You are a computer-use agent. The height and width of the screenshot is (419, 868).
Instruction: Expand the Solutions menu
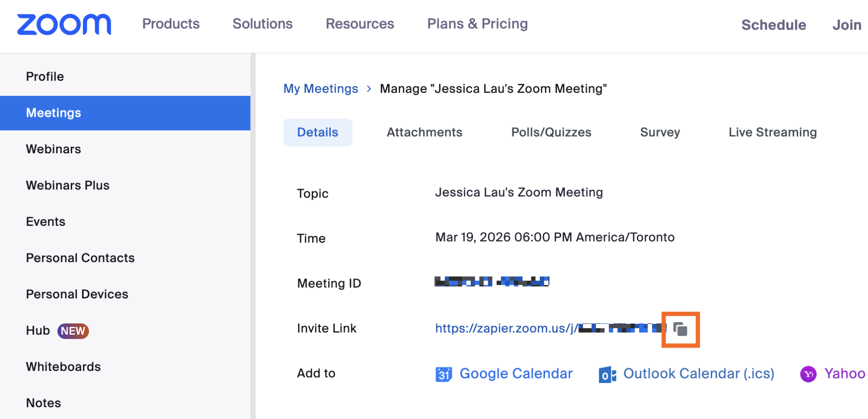click(x=262, y=24)
